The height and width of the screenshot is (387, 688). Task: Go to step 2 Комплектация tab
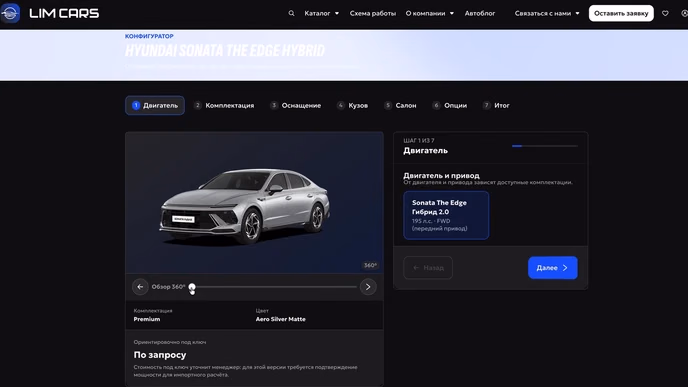click(x=224, y=105)
